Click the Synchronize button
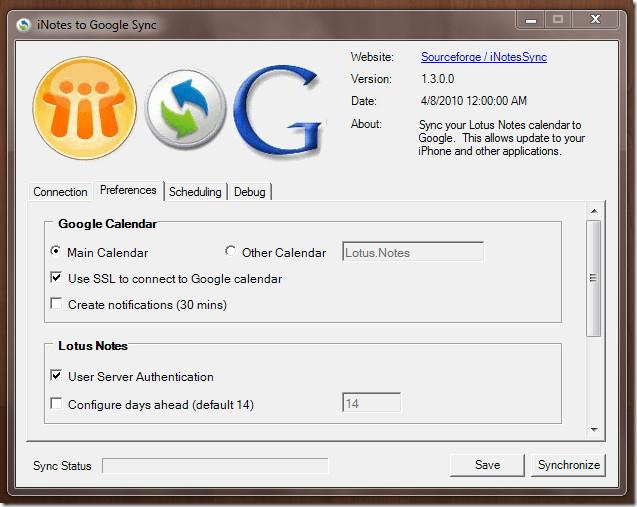Viewport: 637px width, 507px height. [x=569, y=465]
